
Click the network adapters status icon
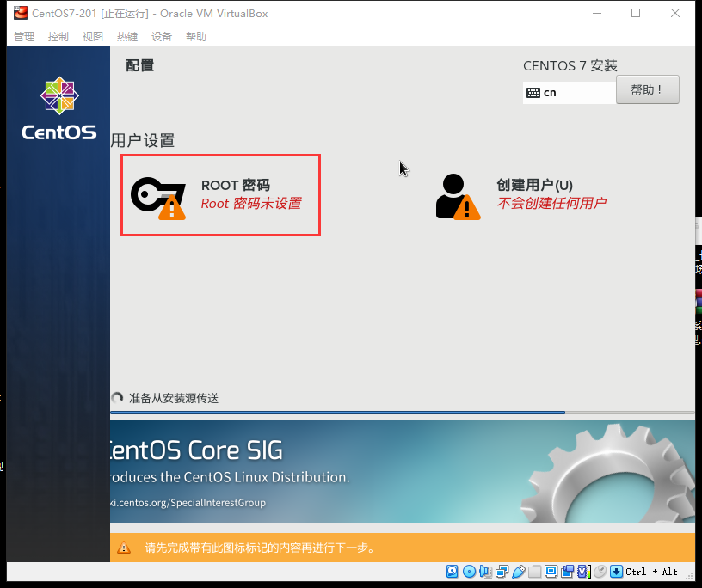pos(502,572)
